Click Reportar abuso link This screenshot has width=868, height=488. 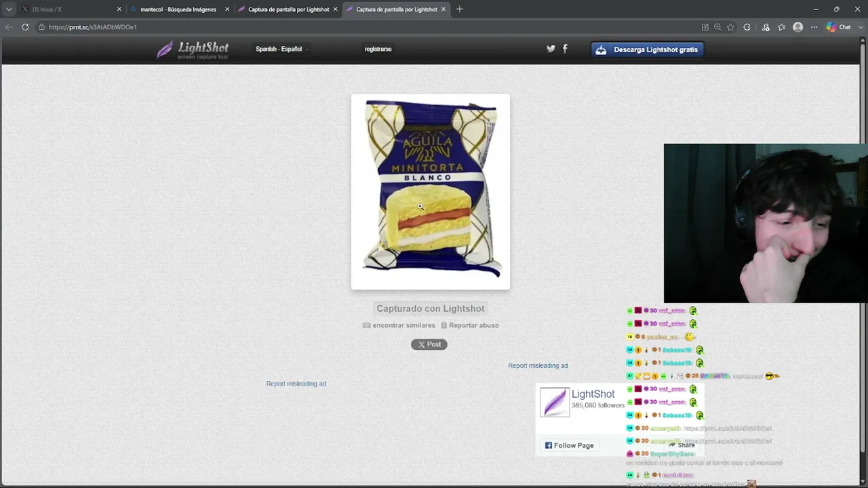click(x=469, y=325)
